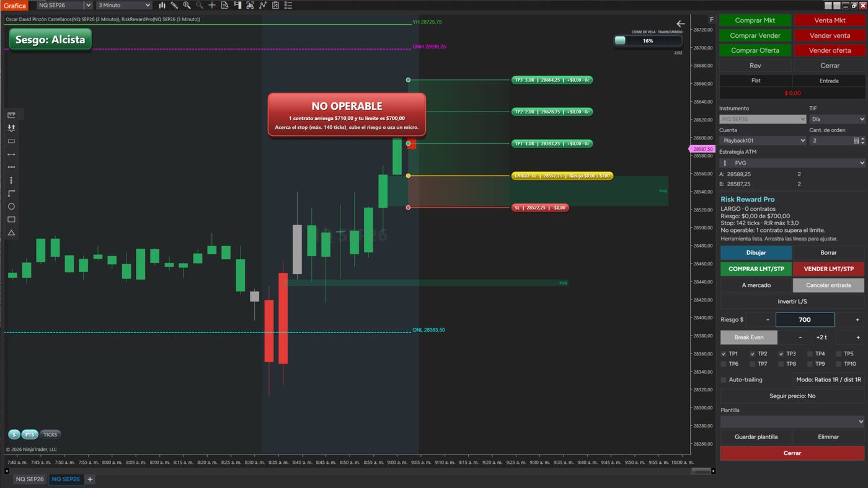The image size is (868, 488).
Task: Click the back arrow at chart top right
Action: tap(680, 24)
